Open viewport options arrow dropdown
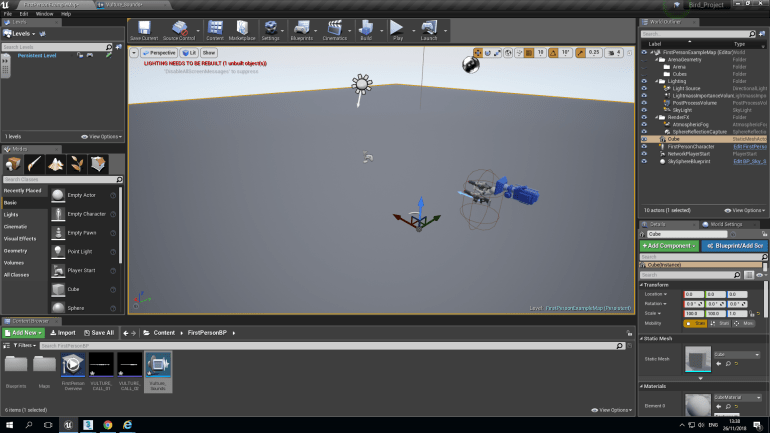 [134, 53]
